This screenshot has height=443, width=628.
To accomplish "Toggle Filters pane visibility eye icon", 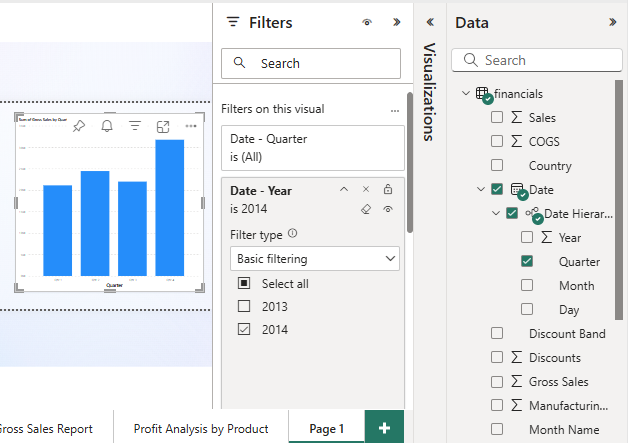I will [367, 22].
